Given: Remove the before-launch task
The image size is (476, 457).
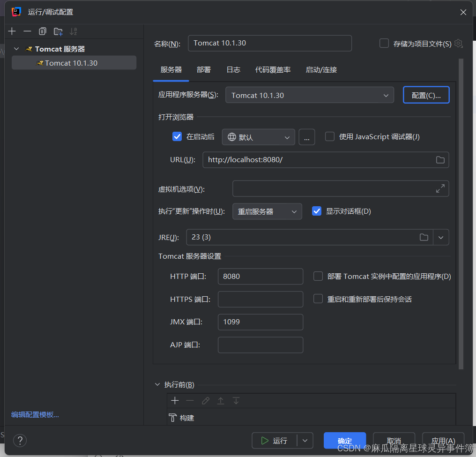Looking at the screenshot, I should [190, 401].
